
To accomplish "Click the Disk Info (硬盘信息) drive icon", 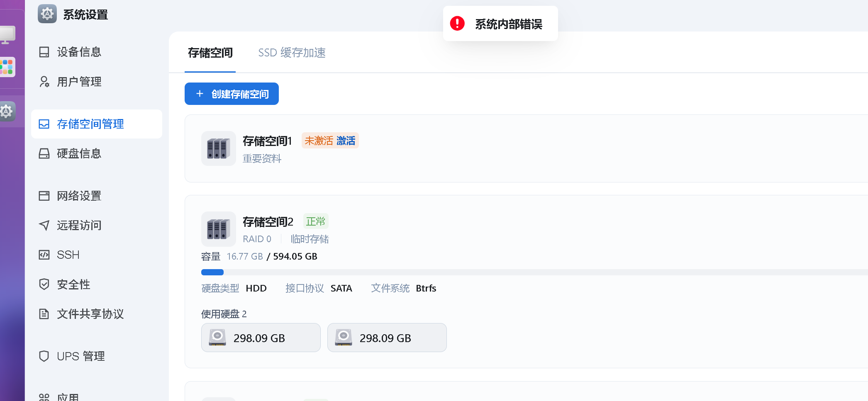I will coord(44,153).
